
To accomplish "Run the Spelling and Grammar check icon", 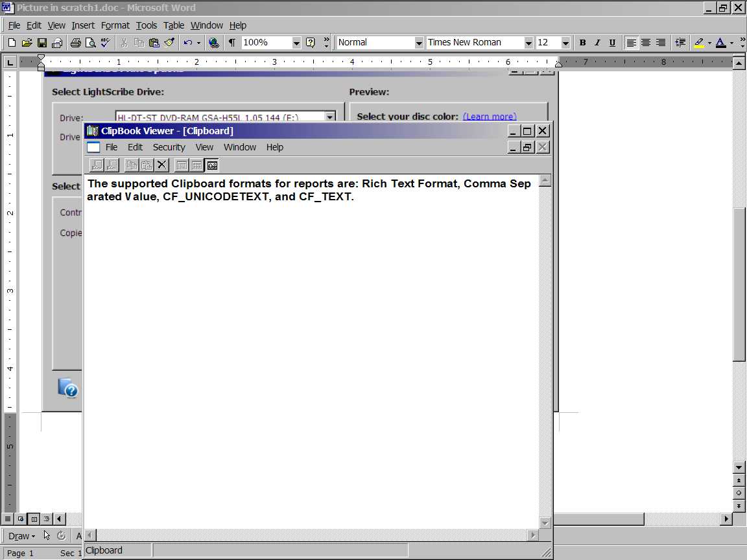I will click(x=105, y=43).
